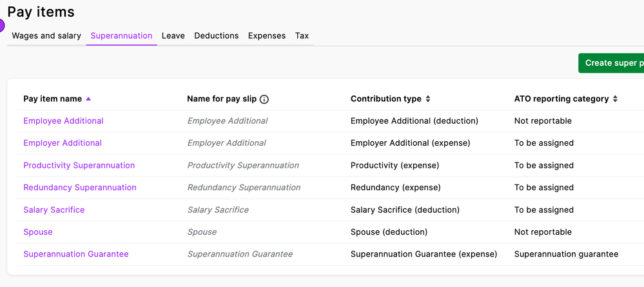
Task: Sort the Contribution type column
Action: pyautogui.click(x=428, y=99)
